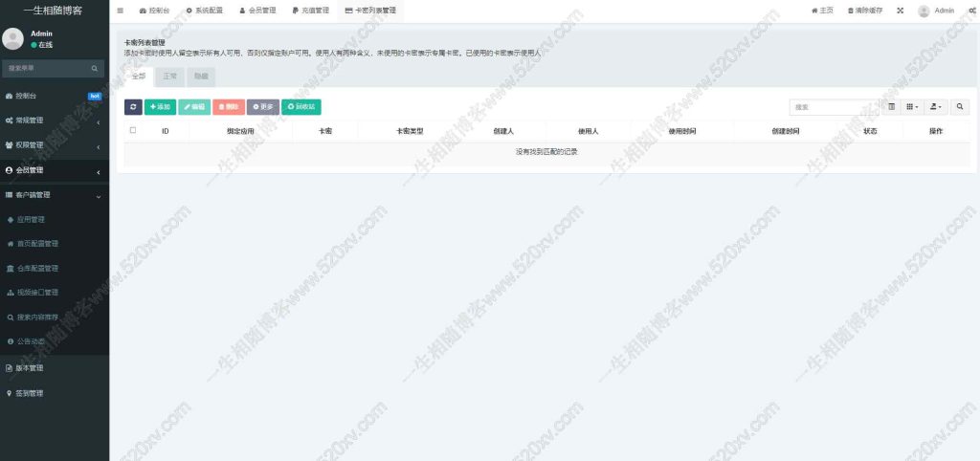
Task: Open the 充值管理 top navigation tab
Action: [311, 11]
